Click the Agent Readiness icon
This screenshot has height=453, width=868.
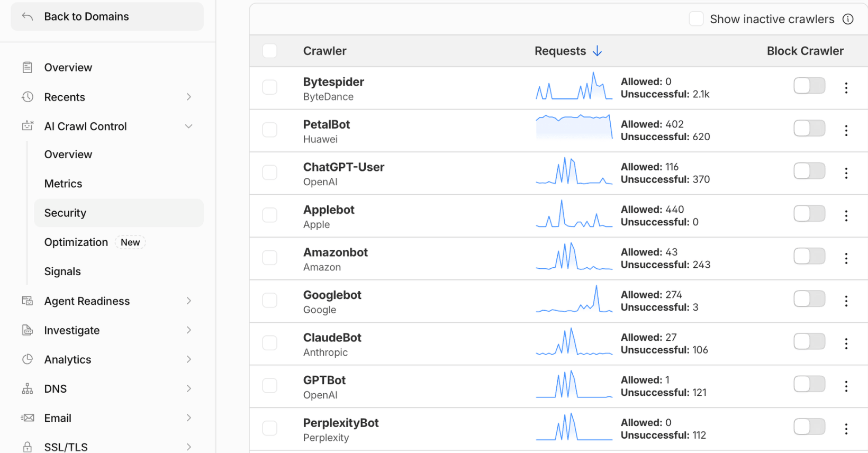pyautogui.click(x=28, y=301)
